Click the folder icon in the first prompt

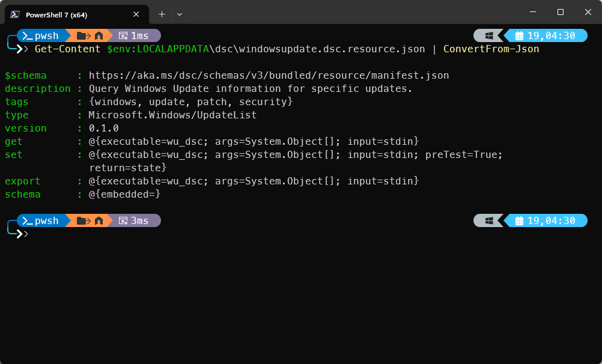pos(84,35)
